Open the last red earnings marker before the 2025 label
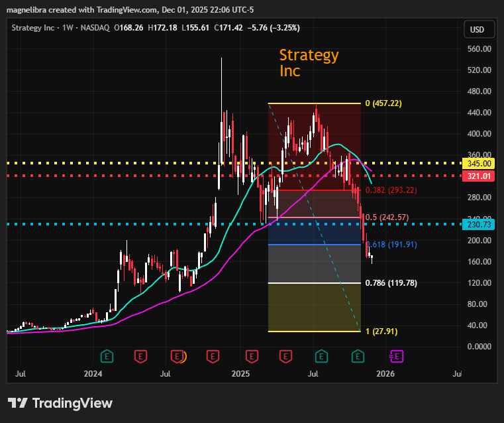 pyautogui.click(x=213, y=357)
